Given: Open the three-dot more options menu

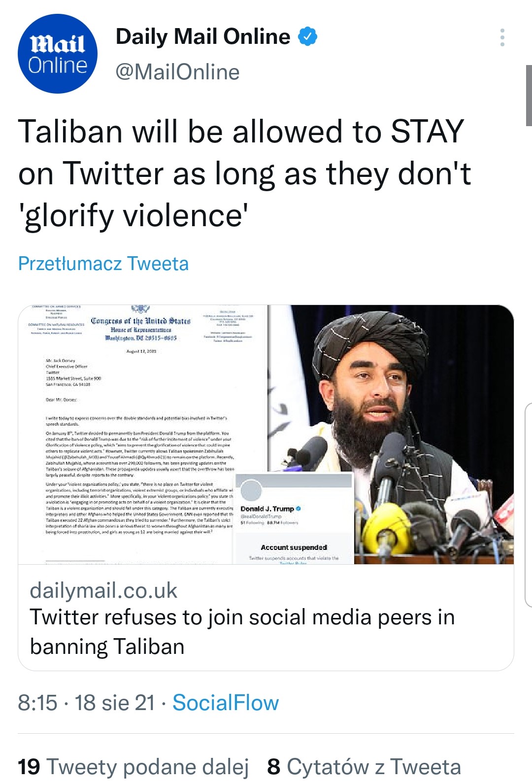Looking at the screenshot, I should point(502,37).
